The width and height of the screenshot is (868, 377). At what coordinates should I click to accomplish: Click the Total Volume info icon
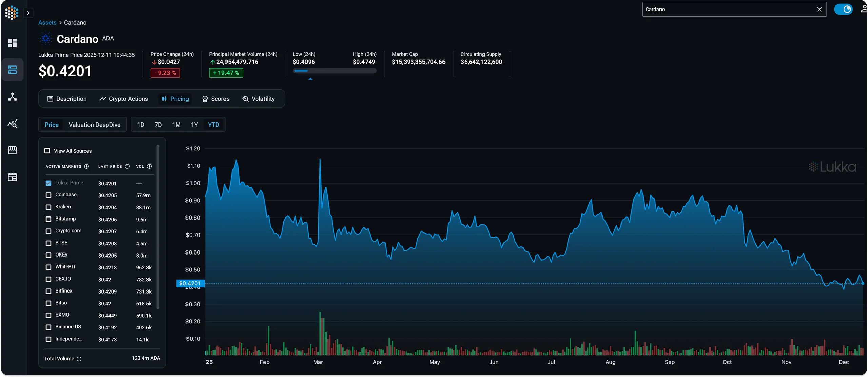pos(79,359)
